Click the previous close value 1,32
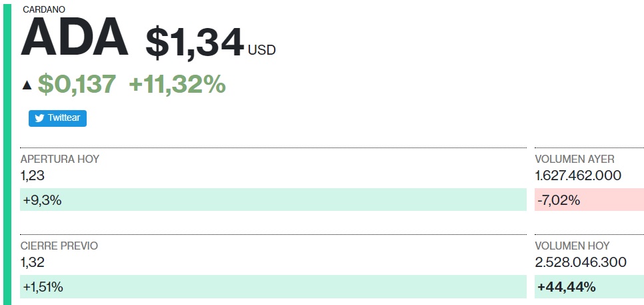Viewport: 644px width, 305px height. pos(33,262)
